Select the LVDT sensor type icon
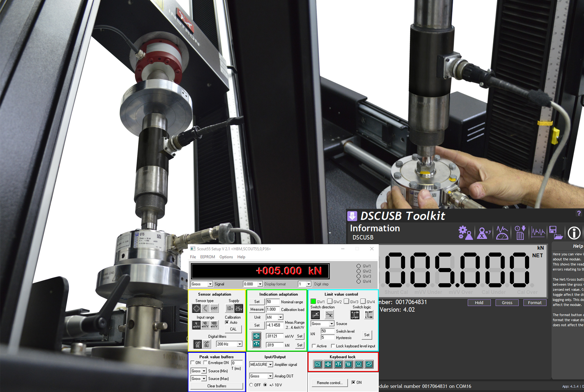 point(214,308)
